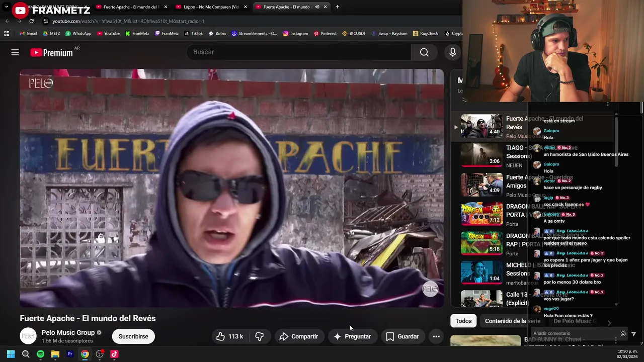644x362 pixels.
Task: Click the search magnifier button
Action: pyautogui.click(x=424, y=52)
